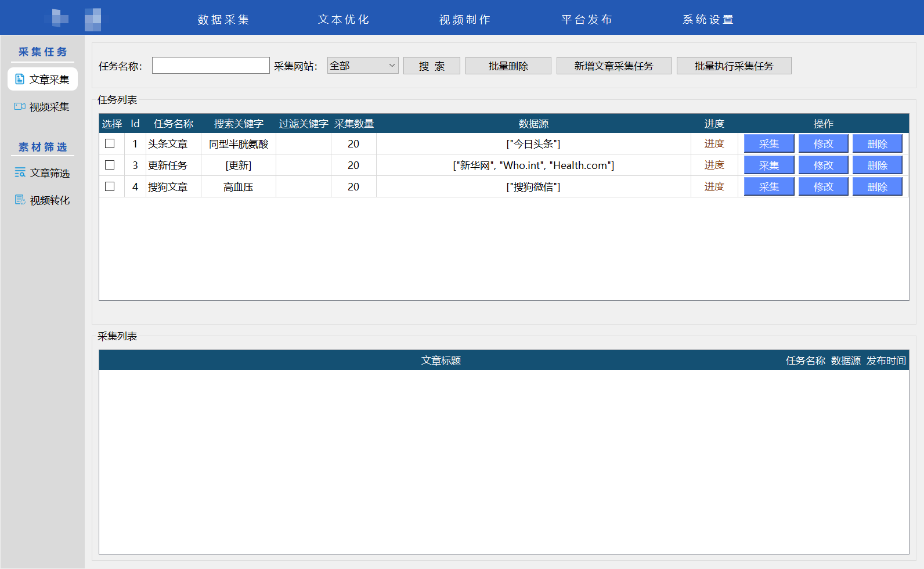Click the 进度 link in 搜狗文章 row
This screenshot has width=924, height=569.
[714, 186]
